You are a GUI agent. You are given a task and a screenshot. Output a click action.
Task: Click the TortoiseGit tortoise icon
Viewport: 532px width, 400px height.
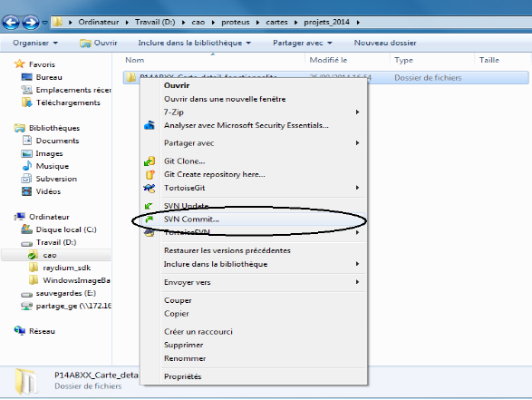tap(150, 188)
